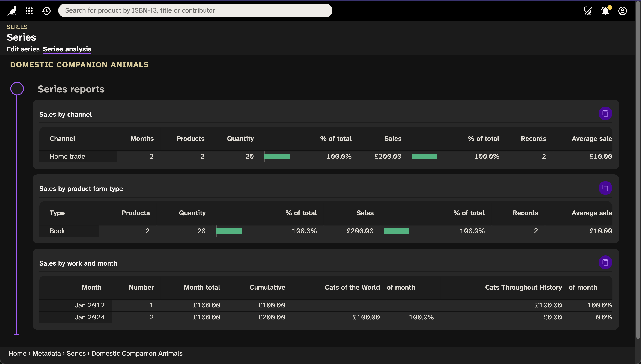Toggle between dark and light theme

tap(588, 10)
